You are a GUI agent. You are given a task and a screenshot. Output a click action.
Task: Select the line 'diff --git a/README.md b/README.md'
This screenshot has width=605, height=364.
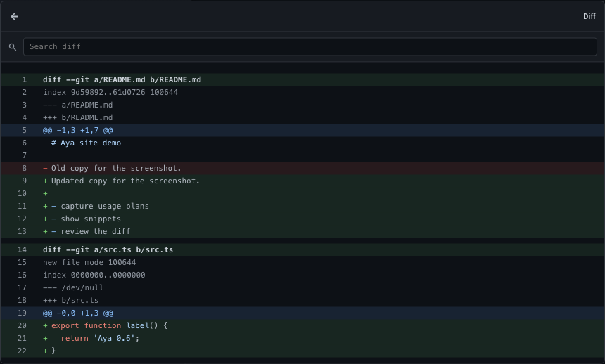pos(302,79)
